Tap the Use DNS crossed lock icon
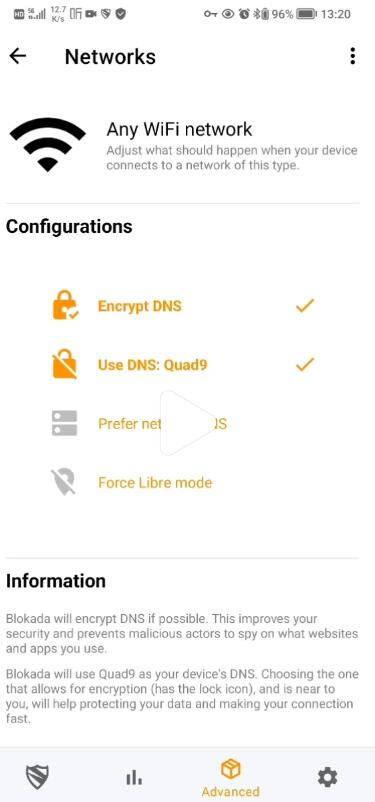Screen dimensions: 375x802 click(65, 364)
